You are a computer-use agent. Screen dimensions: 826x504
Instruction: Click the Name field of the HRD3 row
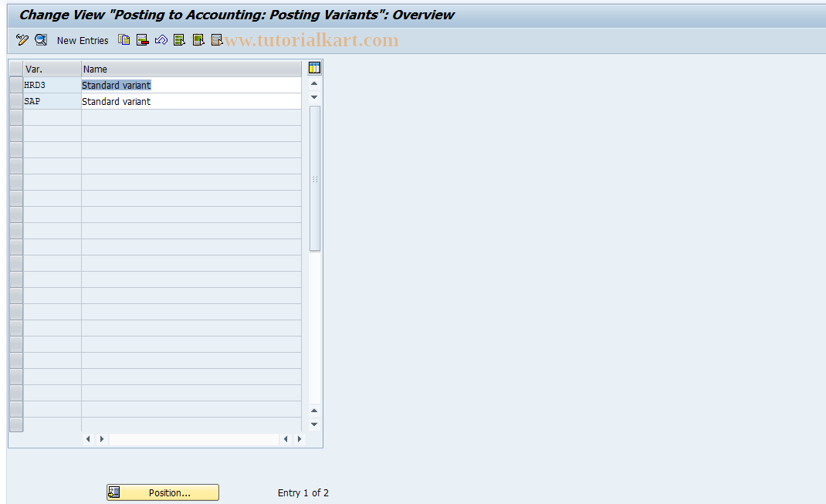click(x=191, y=86)
